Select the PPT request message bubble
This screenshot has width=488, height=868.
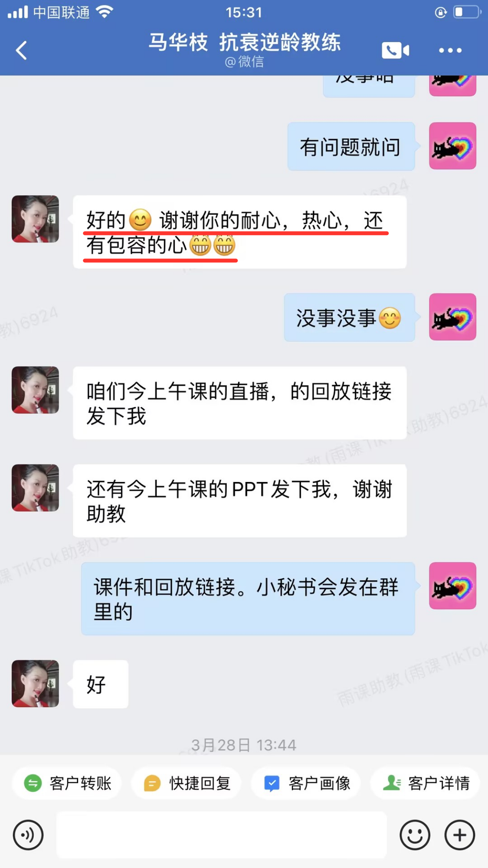pyautogui.click(x=240, y=501)
